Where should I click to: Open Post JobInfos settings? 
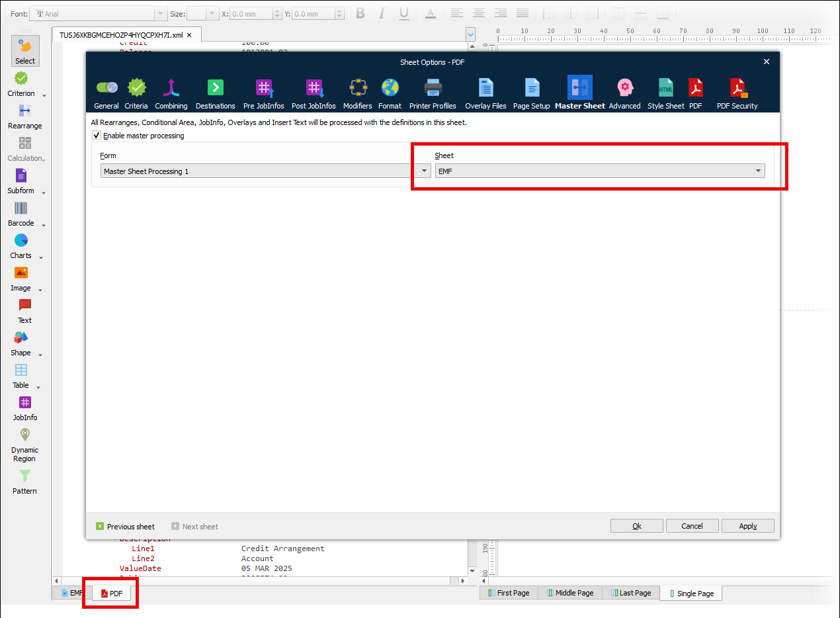[314, 93]
